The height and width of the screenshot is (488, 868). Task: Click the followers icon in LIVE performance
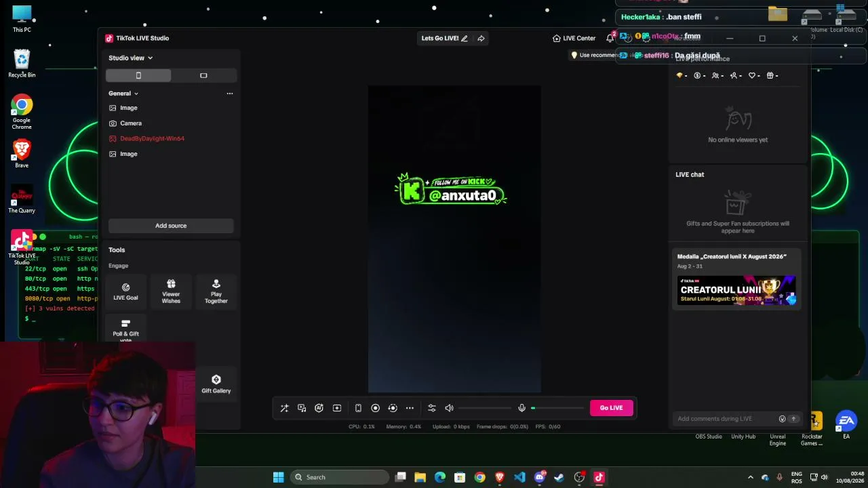click(734, 75)
